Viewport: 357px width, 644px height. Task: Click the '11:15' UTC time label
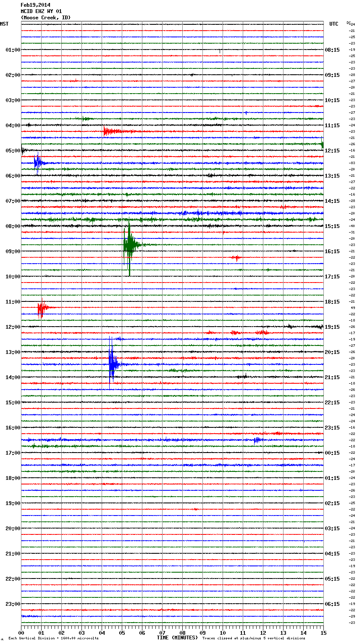332,126
